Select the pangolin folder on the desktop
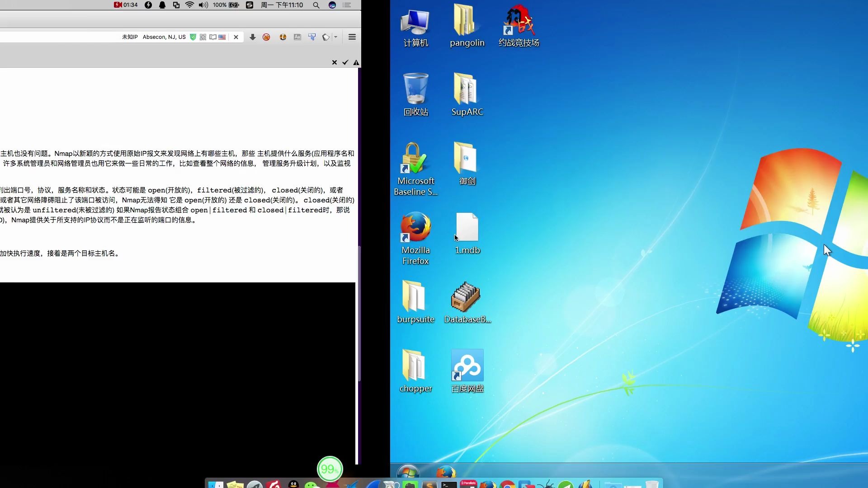868x488 pixels. click(x=467, y=26)
